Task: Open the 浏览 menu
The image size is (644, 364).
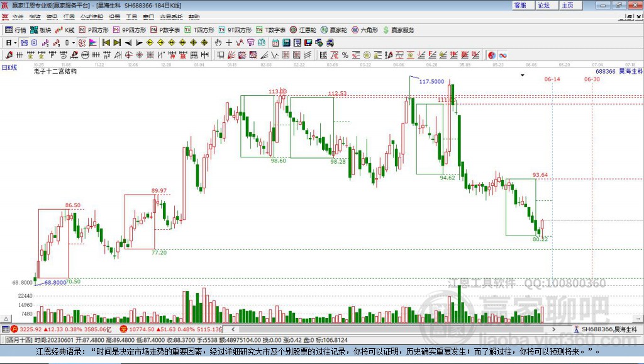Action: [x=35, y=17]
